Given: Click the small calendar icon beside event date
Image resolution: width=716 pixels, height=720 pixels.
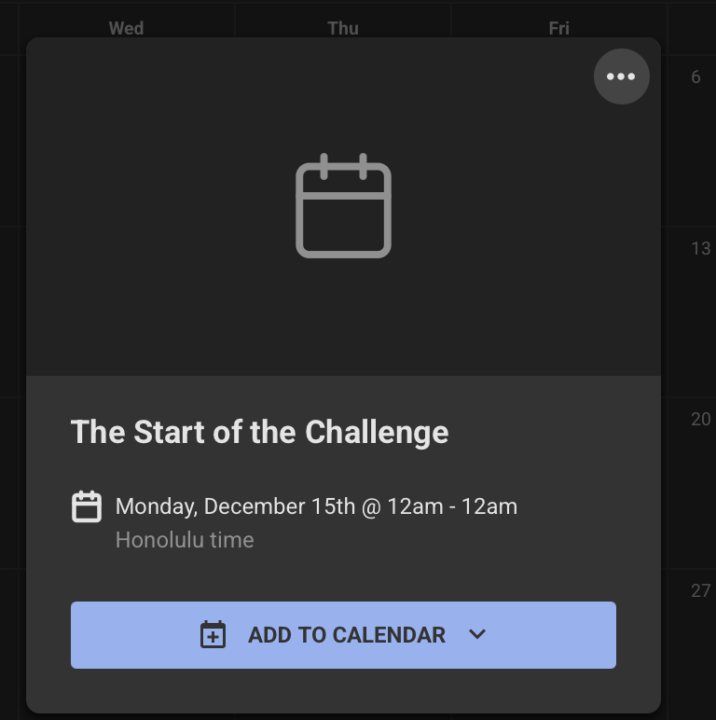Looking at the screenshot, I should pos(87,507).
